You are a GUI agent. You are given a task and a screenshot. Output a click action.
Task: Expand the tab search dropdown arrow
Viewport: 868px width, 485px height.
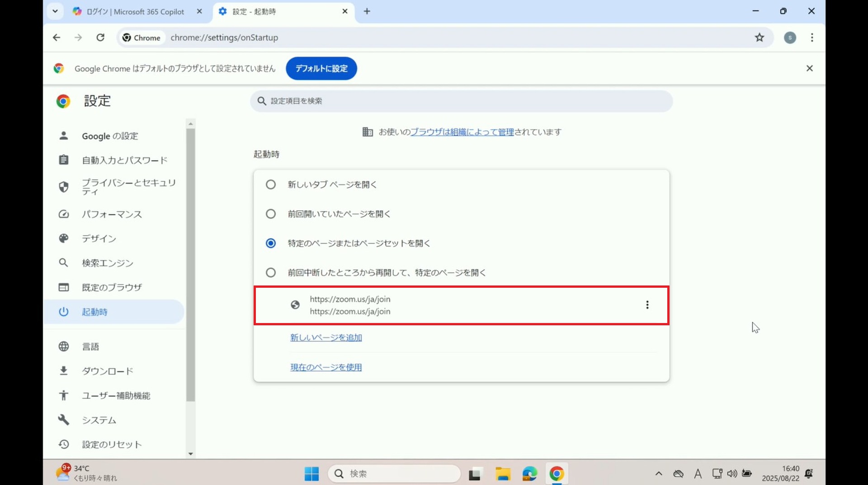[55, 11]
